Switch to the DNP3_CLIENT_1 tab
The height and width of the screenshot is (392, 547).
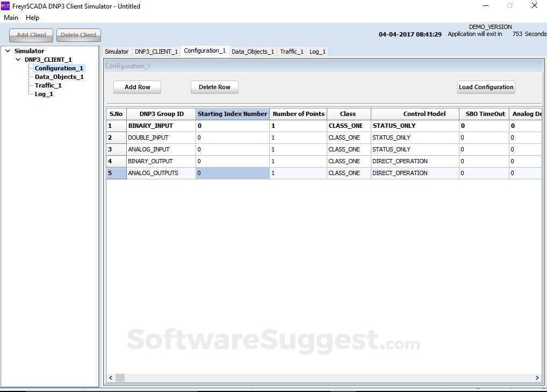point(156,51)
